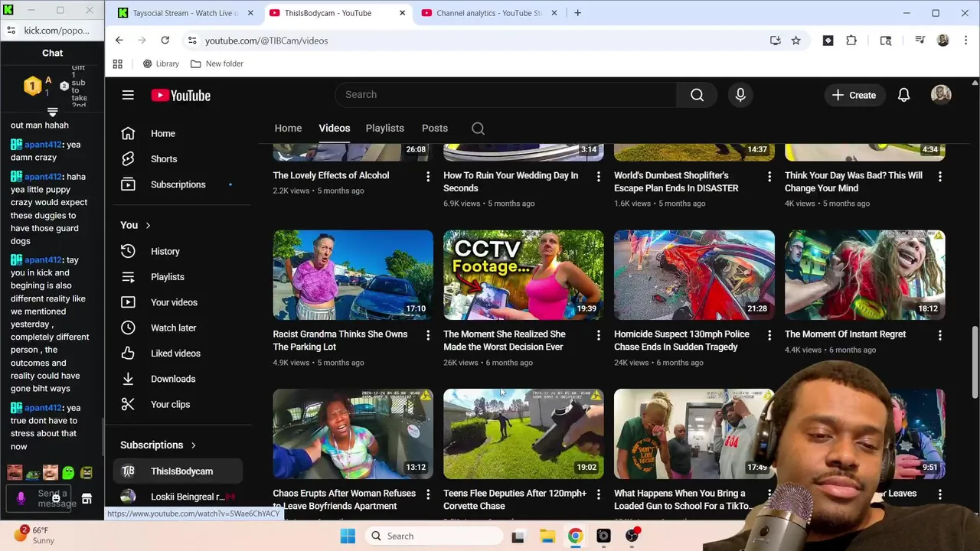Search within channel using magnifier icon
Viewport: 980px width, 551px height.
point(478,129)
